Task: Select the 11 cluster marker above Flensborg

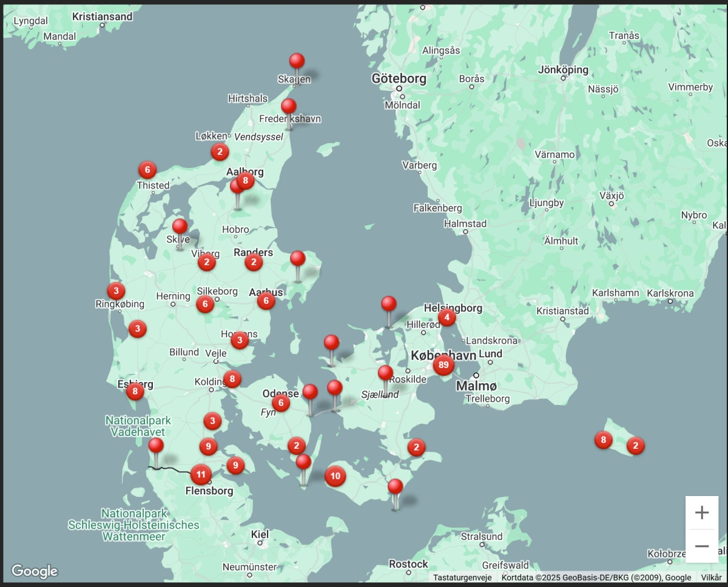Action: (201, 474)
